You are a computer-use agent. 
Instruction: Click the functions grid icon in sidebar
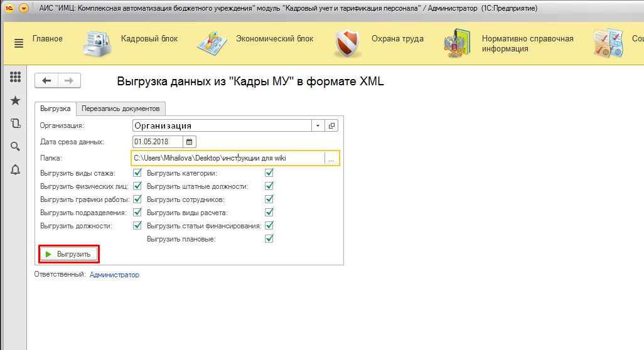pos(16,77)
